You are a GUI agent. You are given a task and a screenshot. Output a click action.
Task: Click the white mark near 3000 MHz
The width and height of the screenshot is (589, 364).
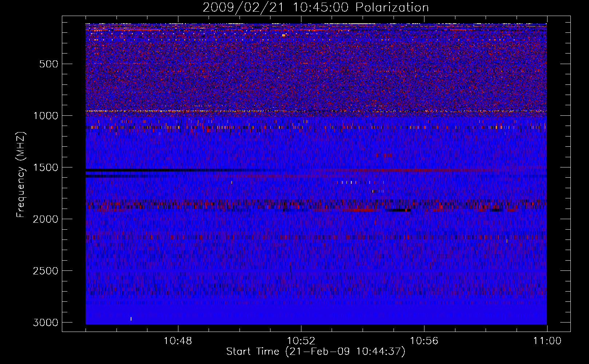[x=131, y=319]
